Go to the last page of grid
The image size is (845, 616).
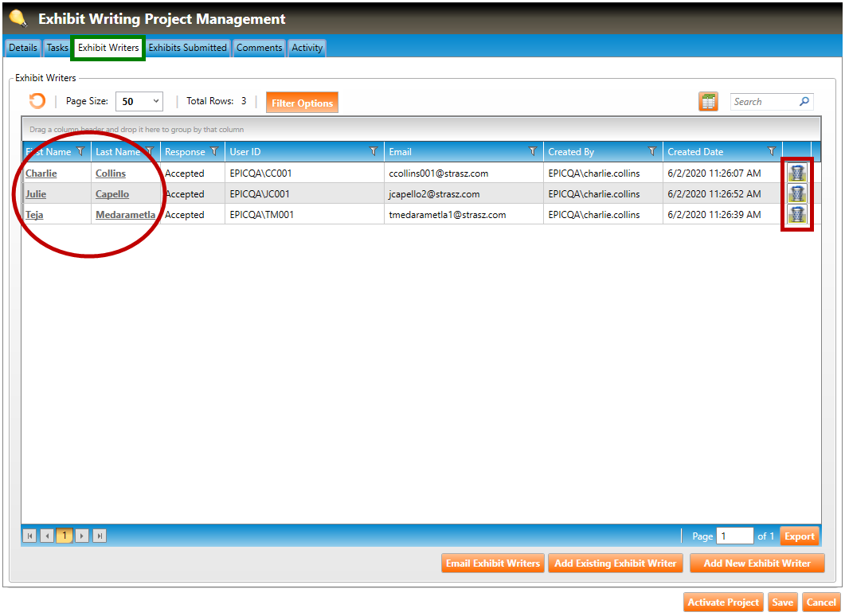tap(100, 536)
